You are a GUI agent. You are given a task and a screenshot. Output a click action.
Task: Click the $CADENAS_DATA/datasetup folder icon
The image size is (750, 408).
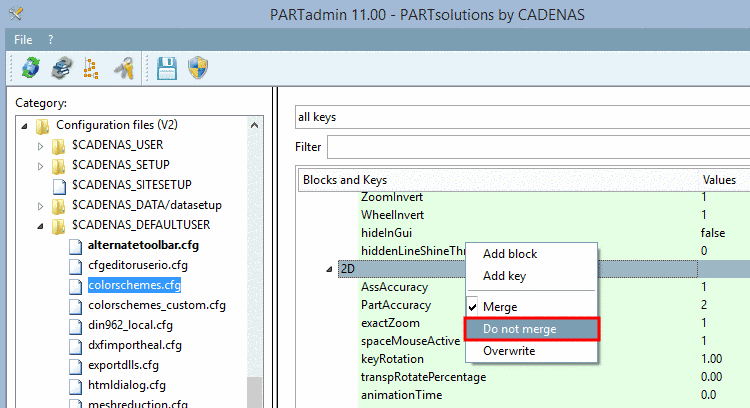pyautogui.click(x=58, y=206)
